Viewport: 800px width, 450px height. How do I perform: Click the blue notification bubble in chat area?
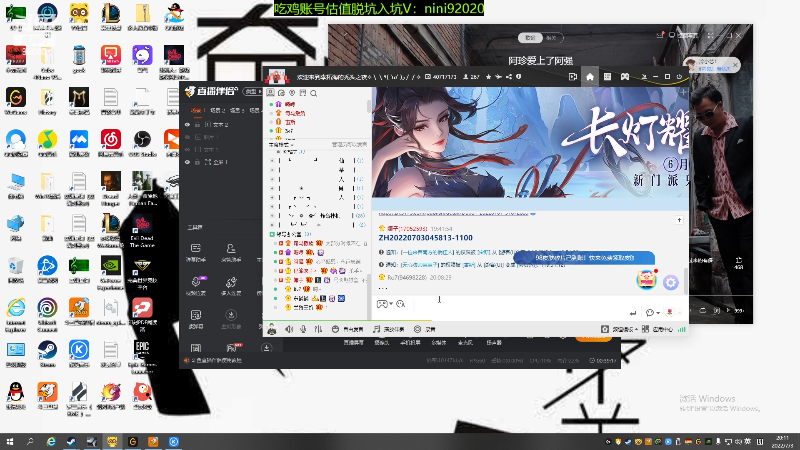tap(585, 258)
